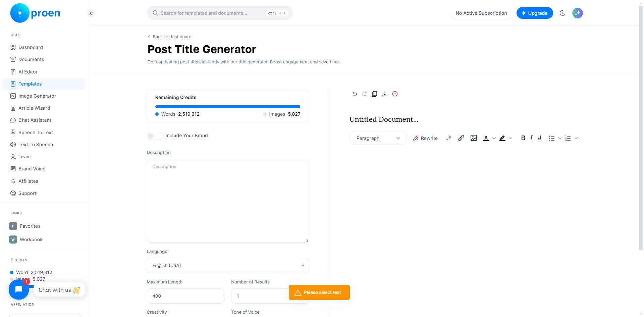The width and height of the screenshot is (644, 317).
Task: Open Dashboard in the sidebar
Action: pos(44,47)
